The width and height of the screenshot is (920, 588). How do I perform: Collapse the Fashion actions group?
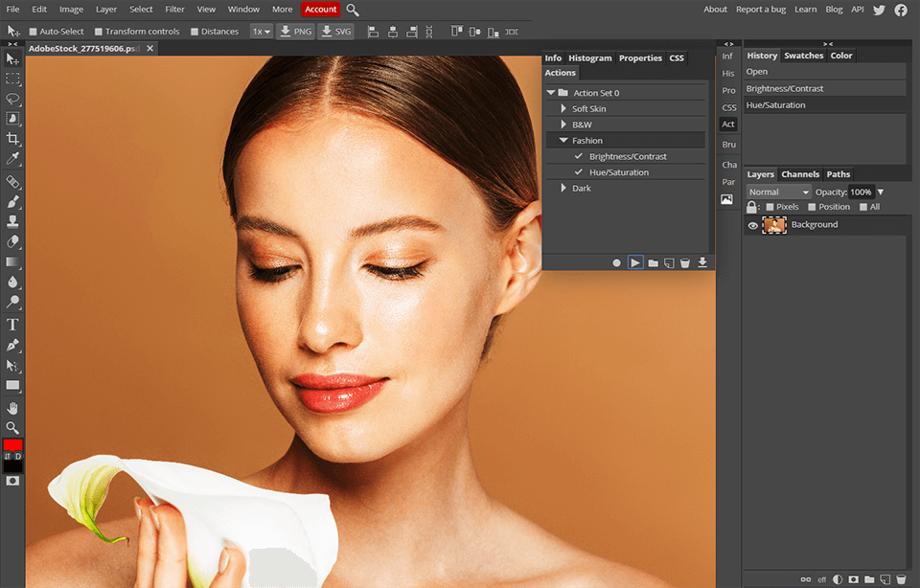[x=565, y=140]
